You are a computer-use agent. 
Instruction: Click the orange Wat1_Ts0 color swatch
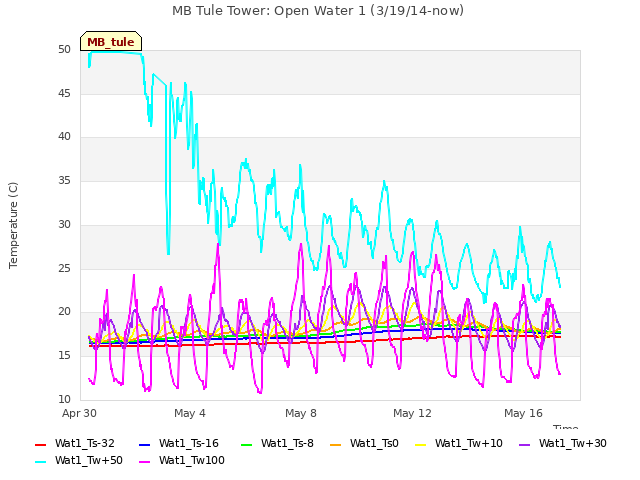[x=336, y=444]
